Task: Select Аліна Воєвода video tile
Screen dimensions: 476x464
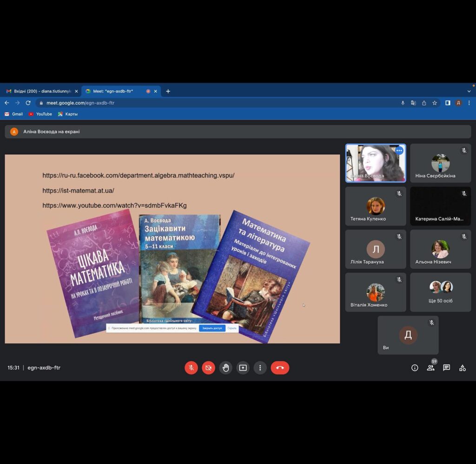Action: click(376, 163)
